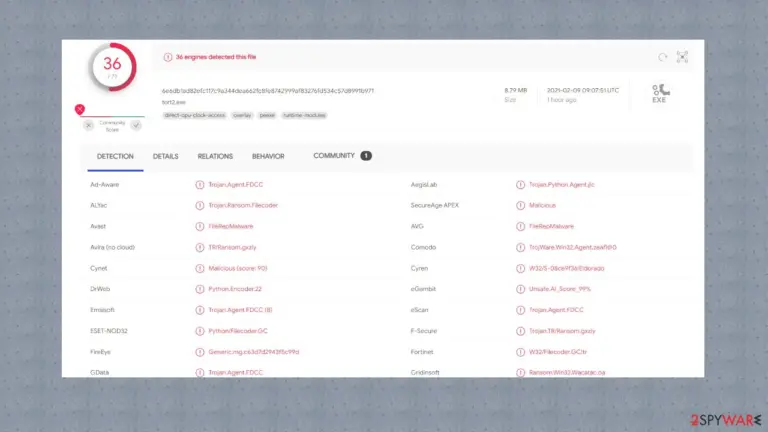The height and width of the screenshot is (432, 768).
Task: Click the alert icon in Cyren row
Action: (520, 268)
